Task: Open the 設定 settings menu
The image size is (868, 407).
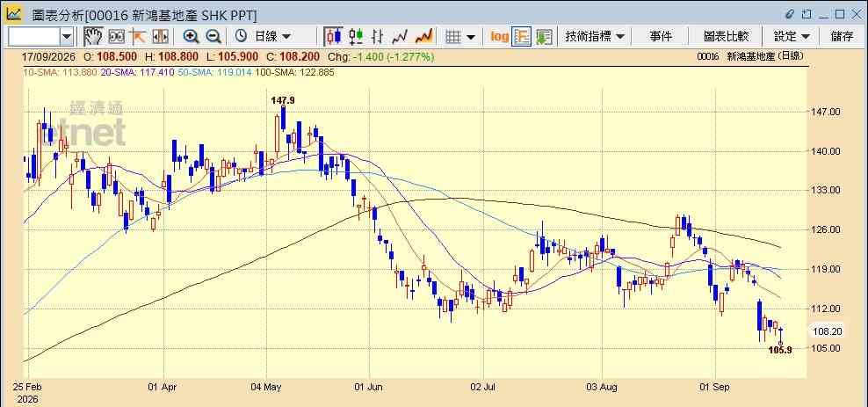Action: click(792, 37)
